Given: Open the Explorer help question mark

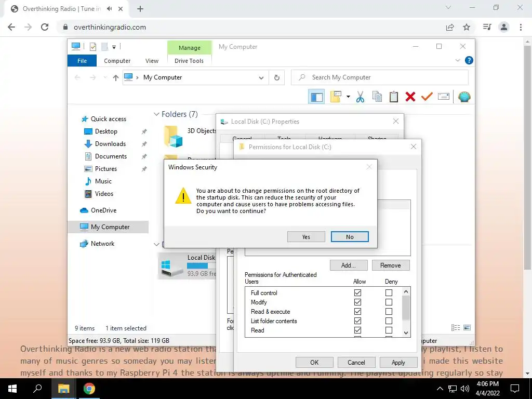Looking at the screenshot, I should [469, 60].
